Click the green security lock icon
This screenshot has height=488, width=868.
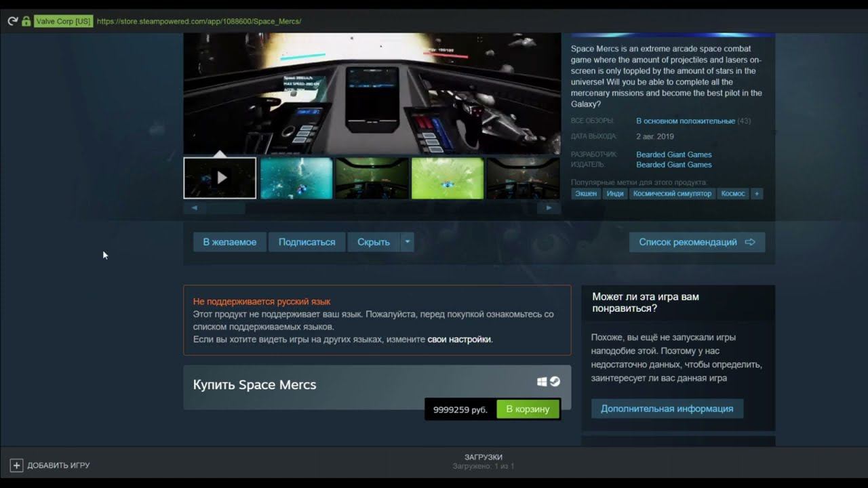click(26, 21)
